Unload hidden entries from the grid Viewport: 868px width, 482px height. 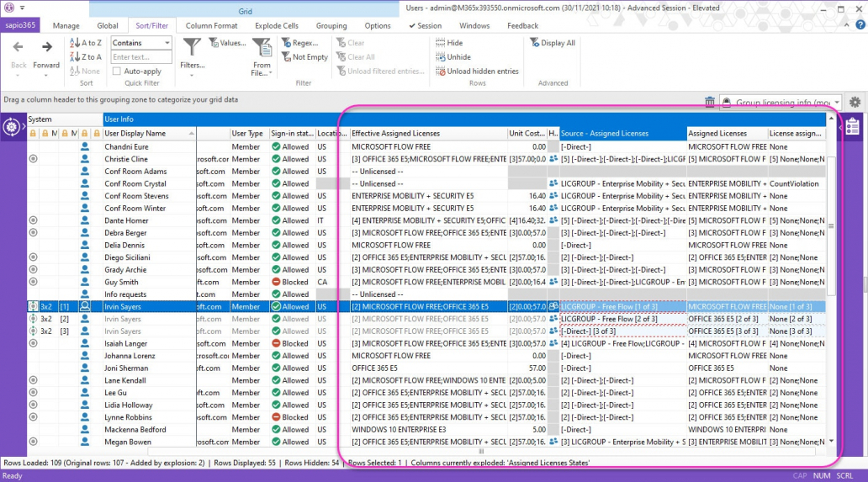click(x=477, y=72)
